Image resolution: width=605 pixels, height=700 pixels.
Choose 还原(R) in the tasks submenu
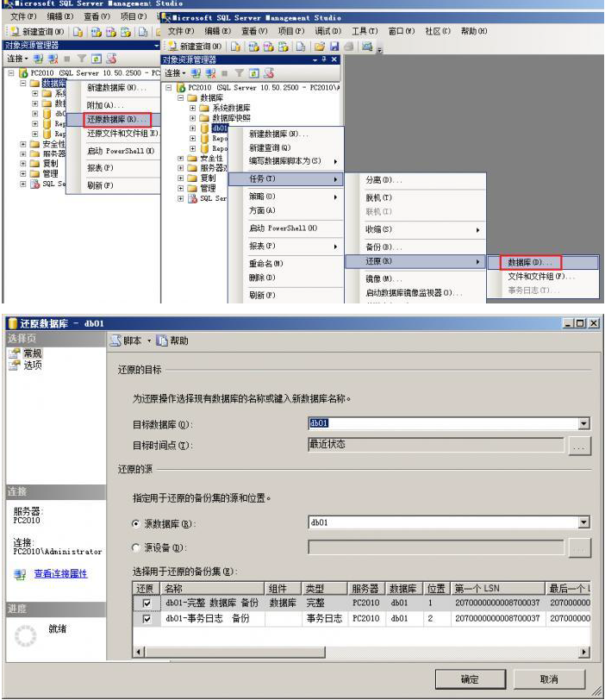click(415, 261)
